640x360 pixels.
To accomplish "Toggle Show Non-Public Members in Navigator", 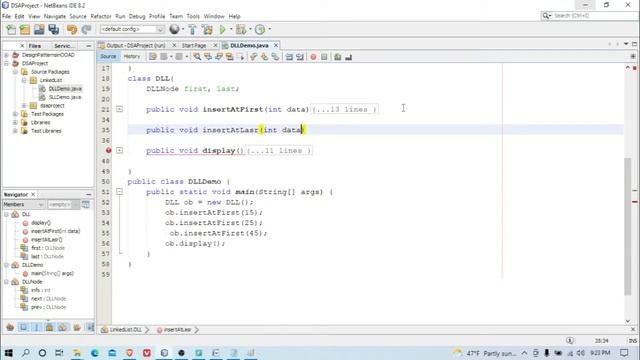I will click(x=49, y=327).
